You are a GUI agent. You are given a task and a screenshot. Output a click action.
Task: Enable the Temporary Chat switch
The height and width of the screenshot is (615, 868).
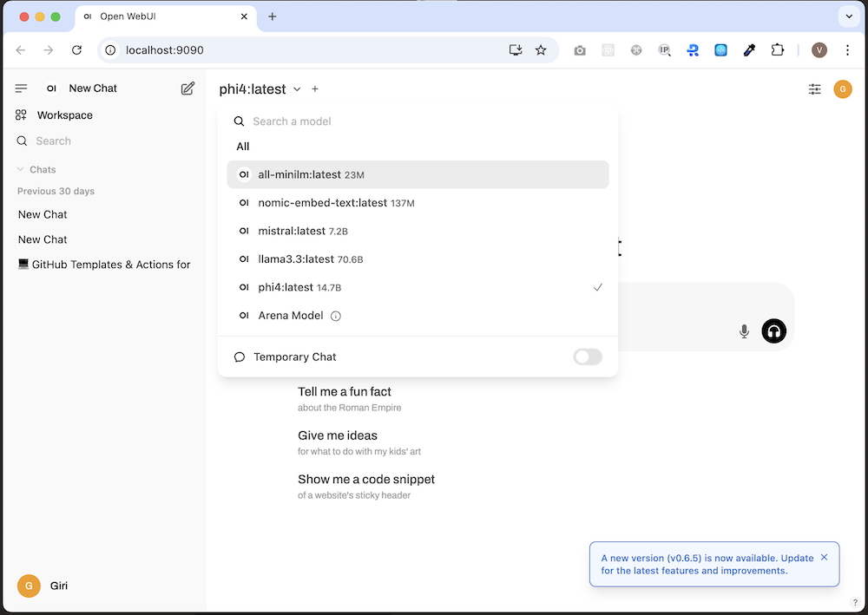[x=588, y=357]
